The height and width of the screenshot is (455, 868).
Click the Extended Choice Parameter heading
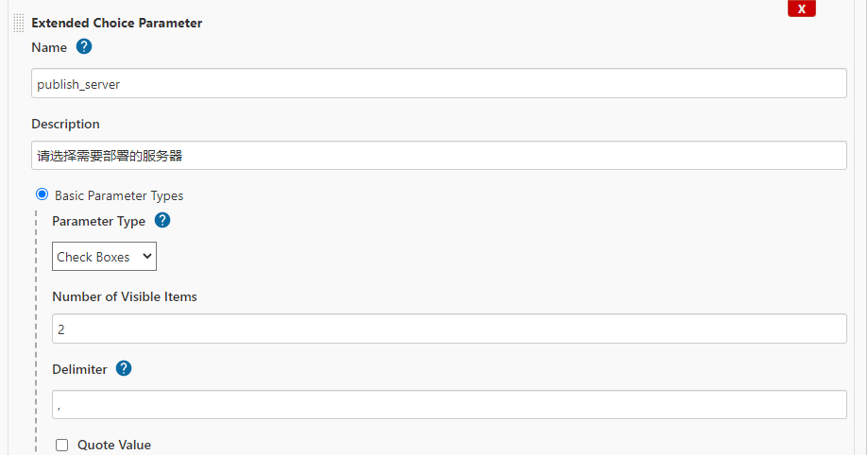[x=117, y=23]
